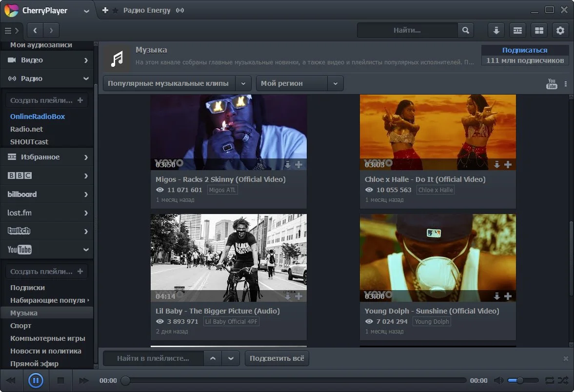Add Young Dolph Sunshine video to playlist

pyautogui.click(x=508, y=296)
